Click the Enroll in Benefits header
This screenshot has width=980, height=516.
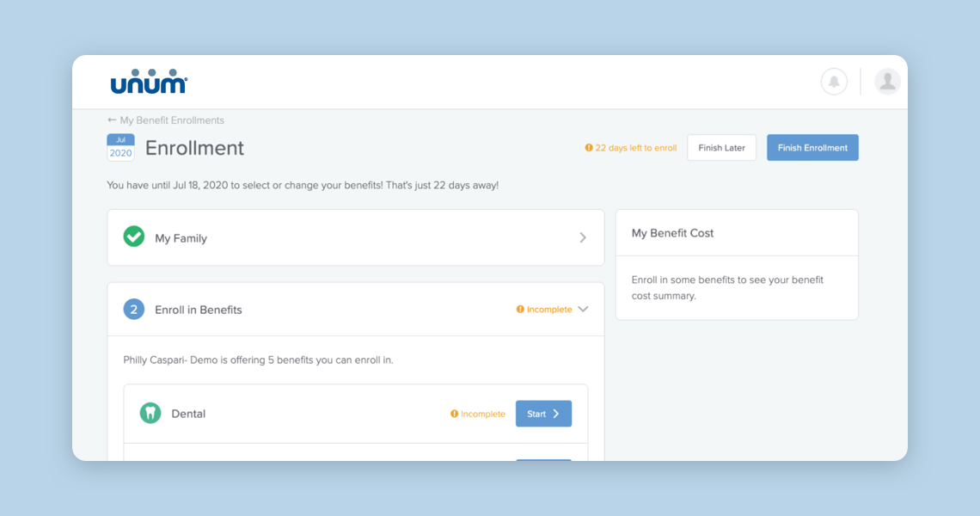199,310
